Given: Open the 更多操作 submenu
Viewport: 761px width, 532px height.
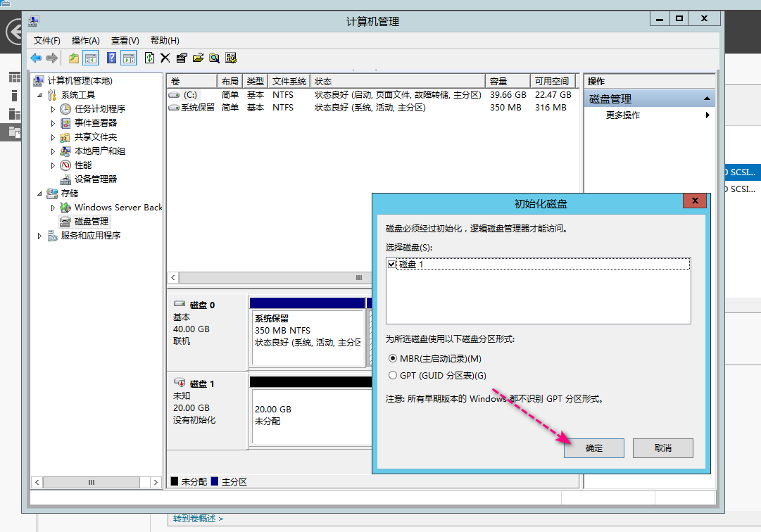Looking at the screenshot, I should 649,115.
